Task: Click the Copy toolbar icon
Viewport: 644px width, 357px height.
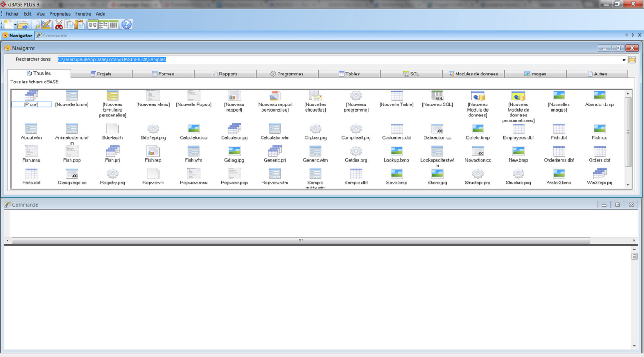Action: [x=69, y=25]
